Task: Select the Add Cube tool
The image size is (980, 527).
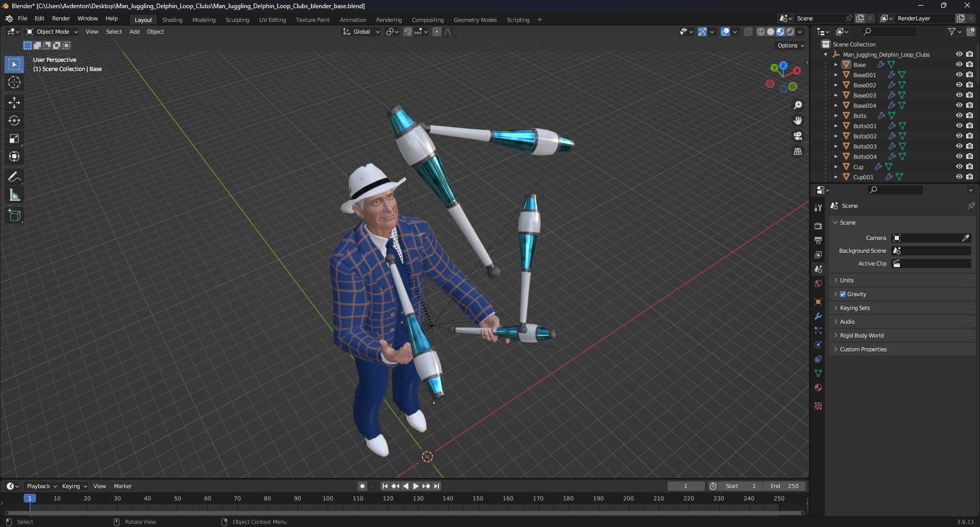Action: pyautogui.click(x=14, y=215)
